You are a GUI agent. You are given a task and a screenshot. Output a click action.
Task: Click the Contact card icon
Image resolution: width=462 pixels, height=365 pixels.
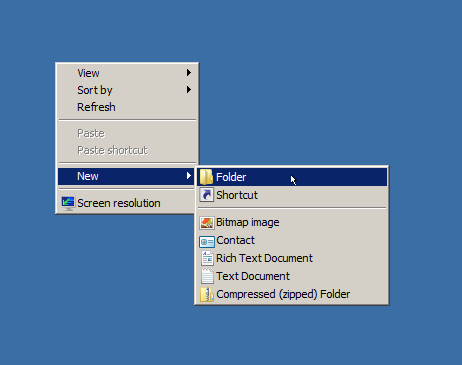[207, 241]
